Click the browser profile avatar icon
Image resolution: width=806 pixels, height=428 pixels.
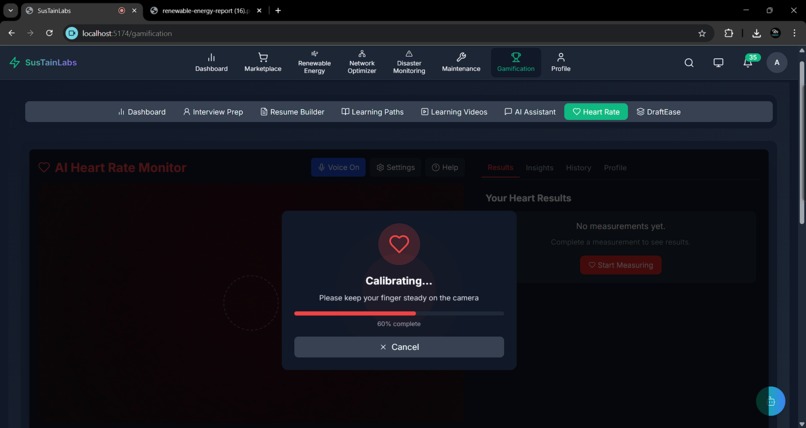coord(776,33)
